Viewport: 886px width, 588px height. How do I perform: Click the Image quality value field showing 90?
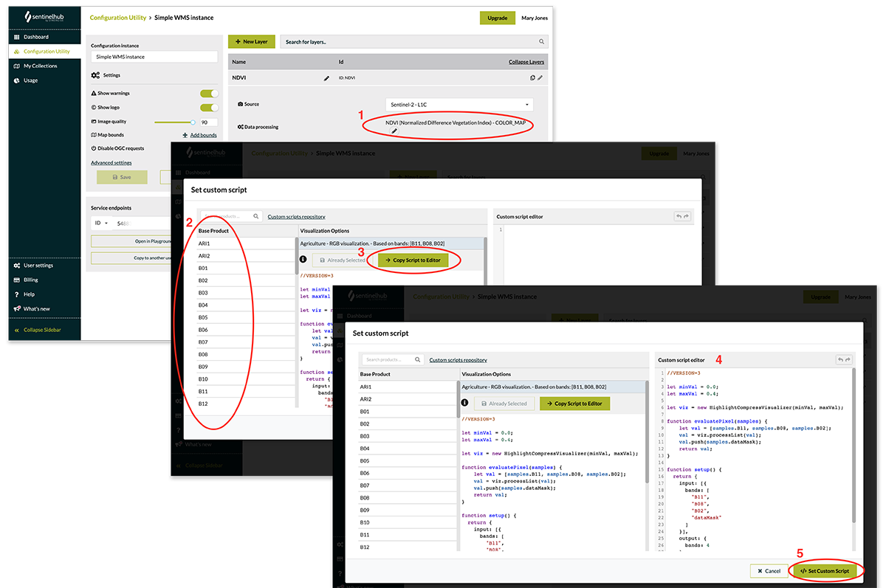pos(208,122)
